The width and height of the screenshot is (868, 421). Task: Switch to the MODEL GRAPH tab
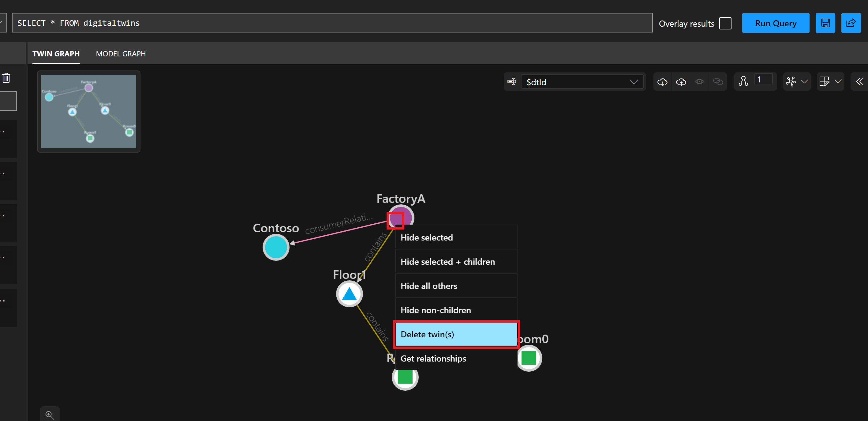121,54
